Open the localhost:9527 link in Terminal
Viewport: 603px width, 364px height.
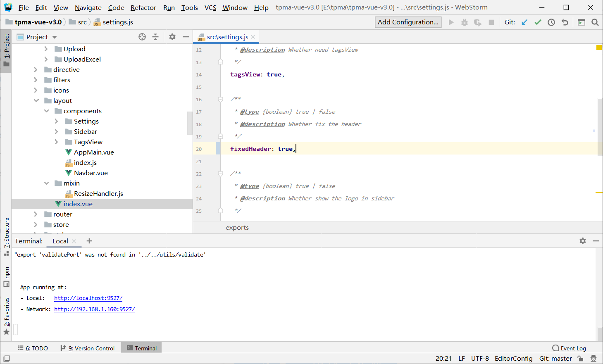pos(88,298)
